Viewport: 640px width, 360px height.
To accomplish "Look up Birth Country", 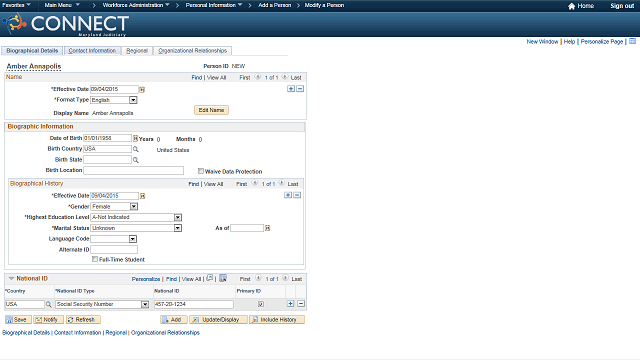I will pyautogui.click(x=136, y=149).
